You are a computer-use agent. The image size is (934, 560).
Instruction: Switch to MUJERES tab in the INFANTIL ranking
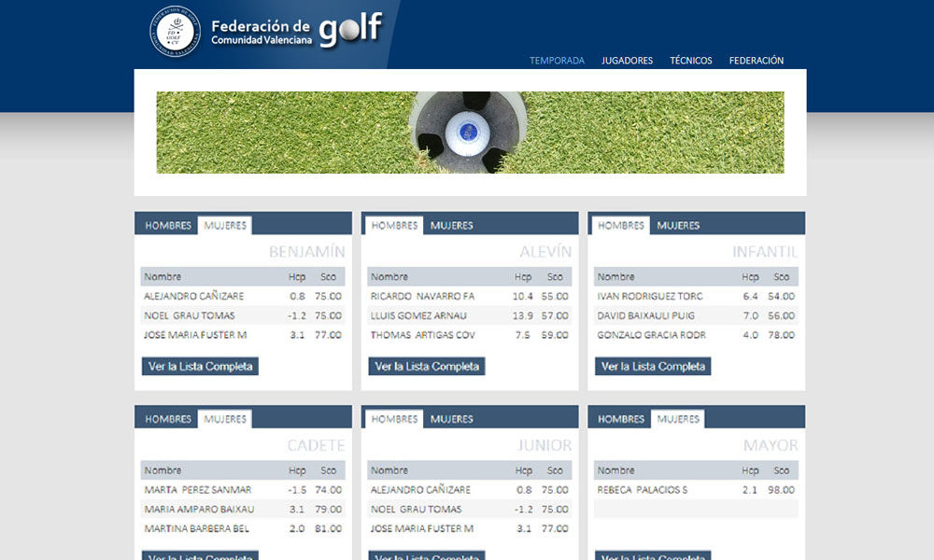click(x=677, y=225)
